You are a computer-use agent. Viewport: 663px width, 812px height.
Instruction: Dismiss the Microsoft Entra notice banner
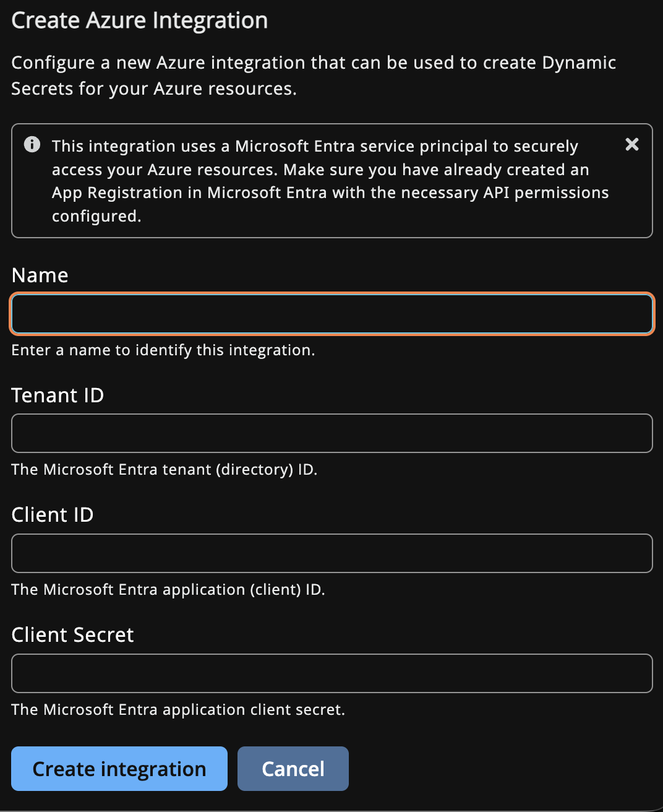pyautogui.click(x=632, y=144)
